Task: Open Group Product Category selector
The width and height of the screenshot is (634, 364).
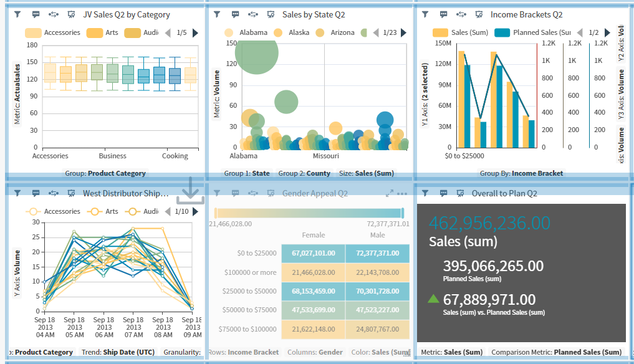Action: pyautogui.click(x=105, y=173)
